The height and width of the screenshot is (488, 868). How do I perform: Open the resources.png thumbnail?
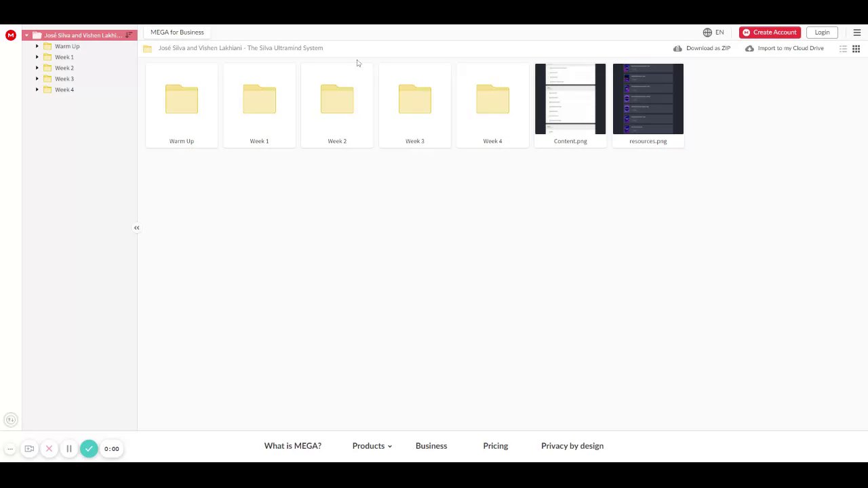(648, 99)
